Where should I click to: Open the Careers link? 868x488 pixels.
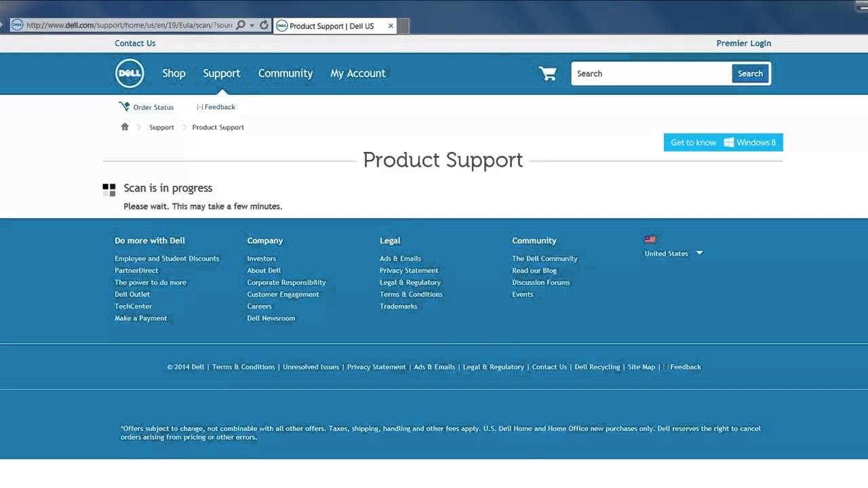(x=259, y=306)
